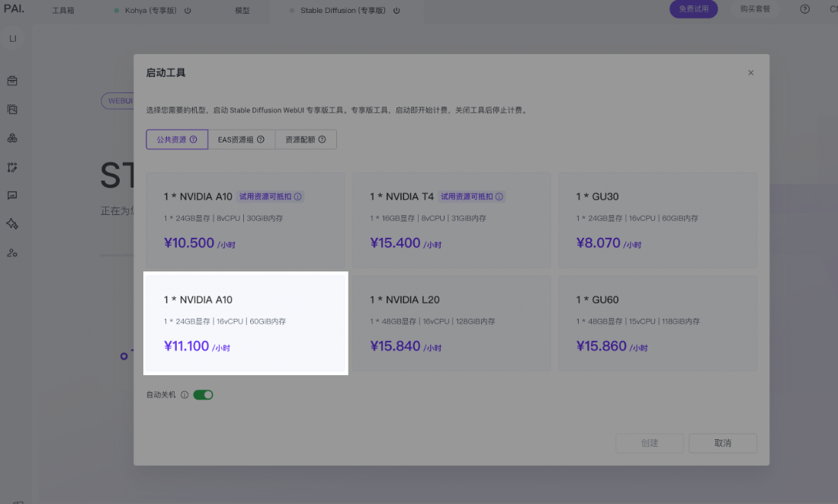Image resolution: width=838 pixels, height=504 pixels.
Task: Open the 模型 top menu
Action: pos(242,10)
